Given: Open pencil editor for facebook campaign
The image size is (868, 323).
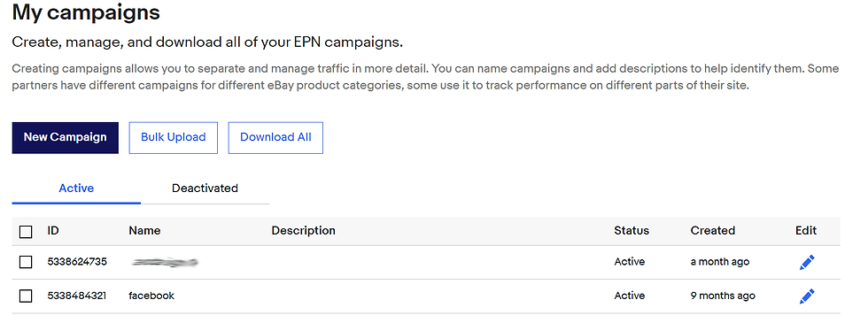Looking at the screenshot, I should click(807, 296).
